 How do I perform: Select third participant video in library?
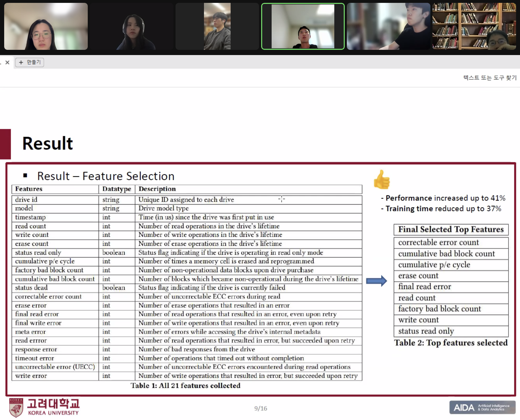tap(217, 26)
